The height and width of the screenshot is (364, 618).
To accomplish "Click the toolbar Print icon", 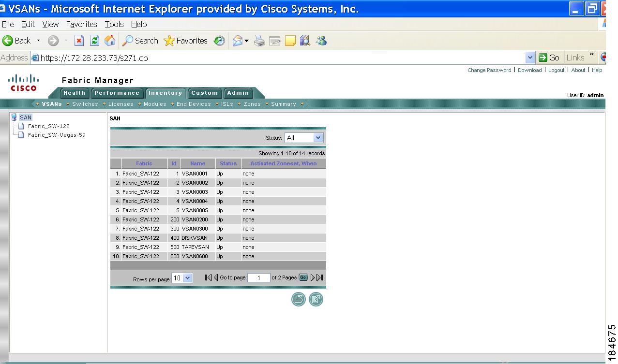I will 260,41.
